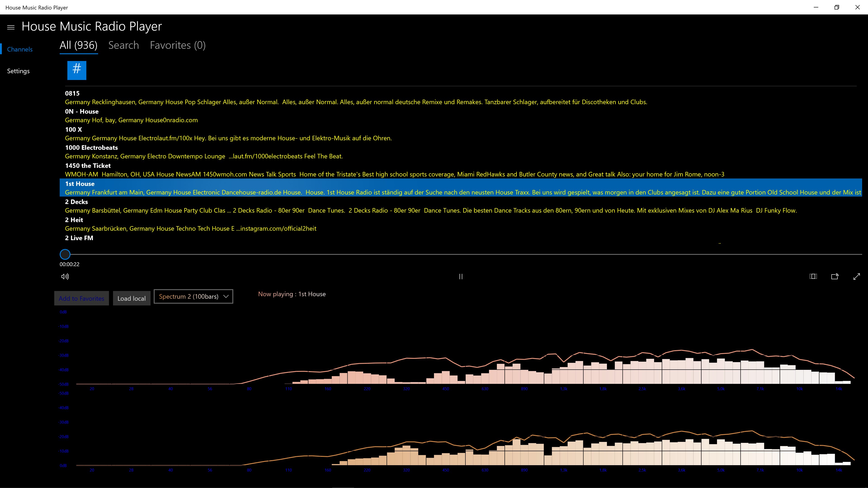Screen dimensions: 868x488
Task: Click the blue # index tile
Action: 77,70
